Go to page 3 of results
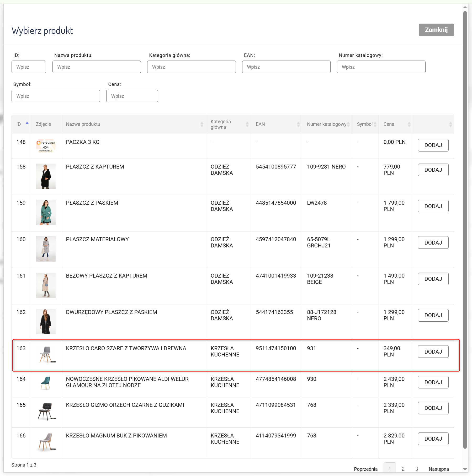The image size is (472, 476). [416, 469]
